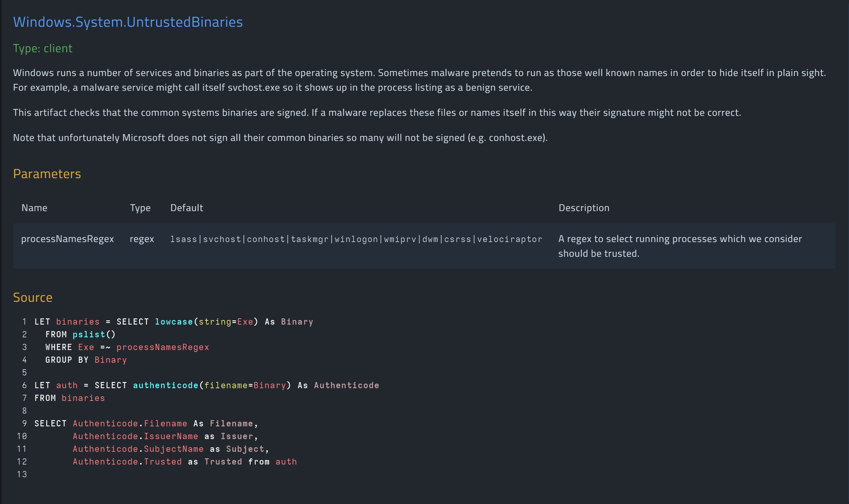The height and width of the screenshot is (504, 849).
Task: Click the parameter description about trusted processes
Action: [680, 246]
